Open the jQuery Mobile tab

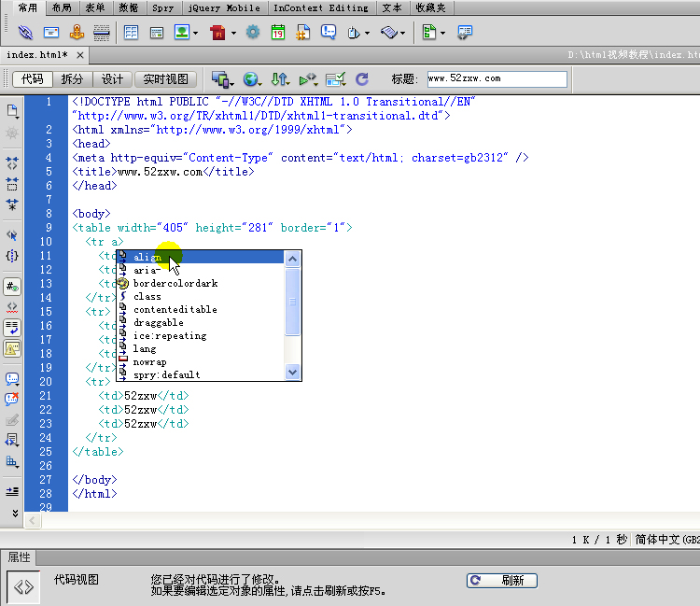[x=224, y=7]
